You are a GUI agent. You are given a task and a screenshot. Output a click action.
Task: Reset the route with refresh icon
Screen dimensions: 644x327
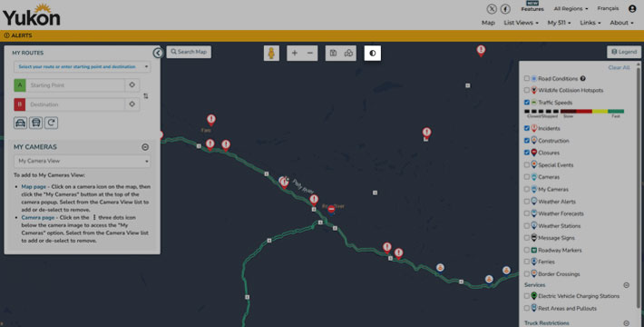51,123
